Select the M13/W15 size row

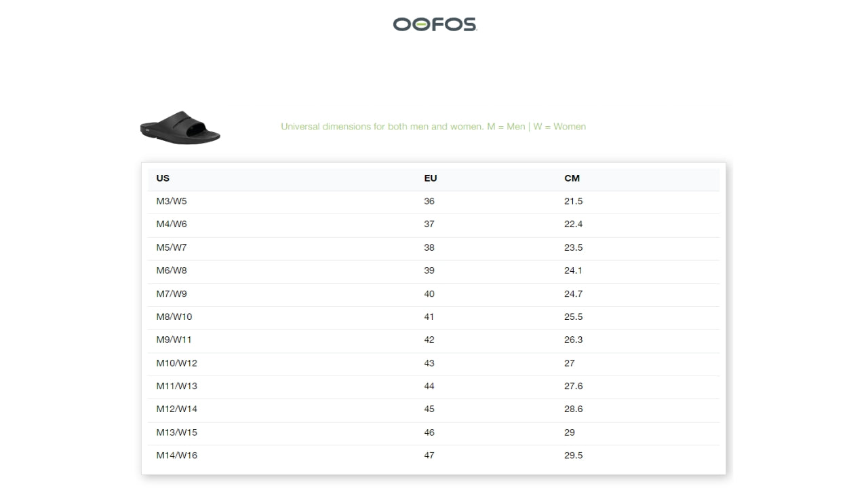176,432
